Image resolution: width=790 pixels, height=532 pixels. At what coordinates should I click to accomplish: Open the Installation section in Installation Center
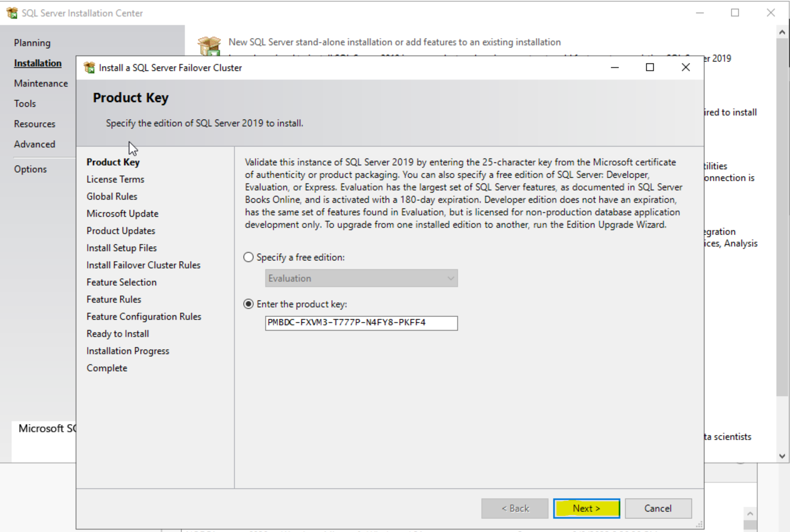[38, 63]
